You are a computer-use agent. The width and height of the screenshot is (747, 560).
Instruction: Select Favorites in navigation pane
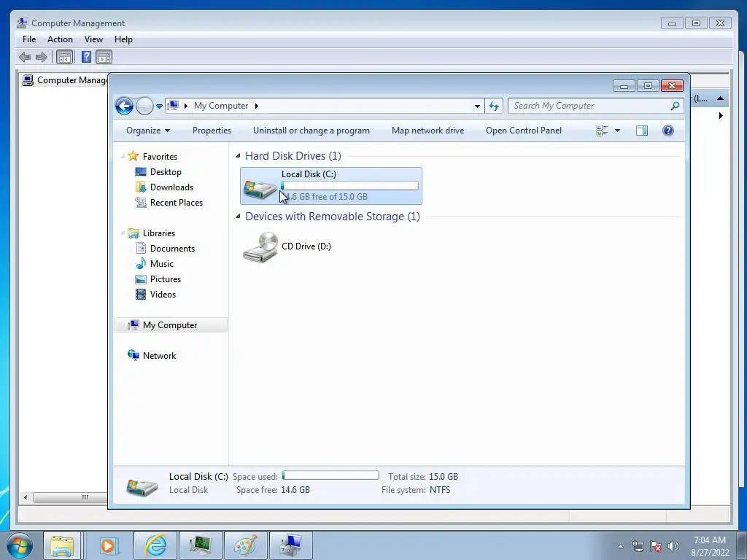[x=160, y=156]
